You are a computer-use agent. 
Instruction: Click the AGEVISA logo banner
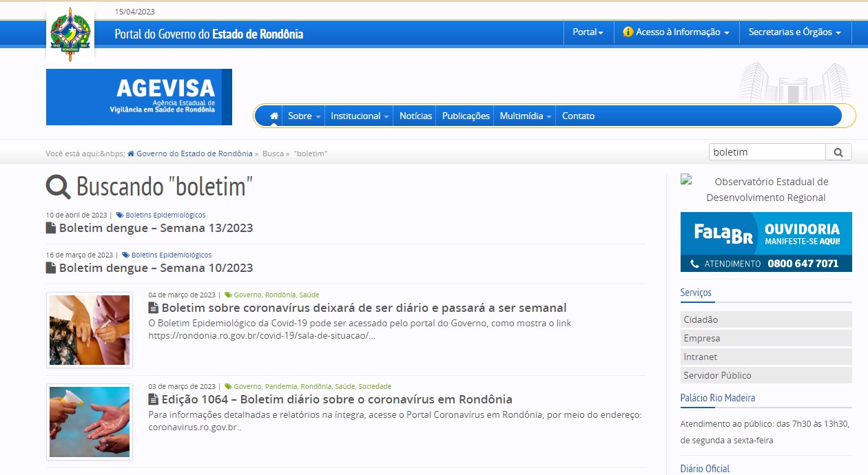point(139,97)
